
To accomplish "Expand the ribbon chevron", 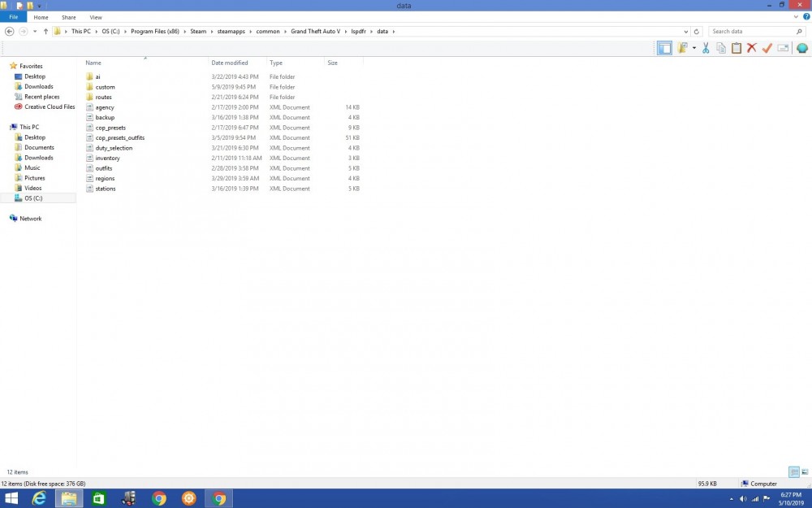I will point(796,16).
